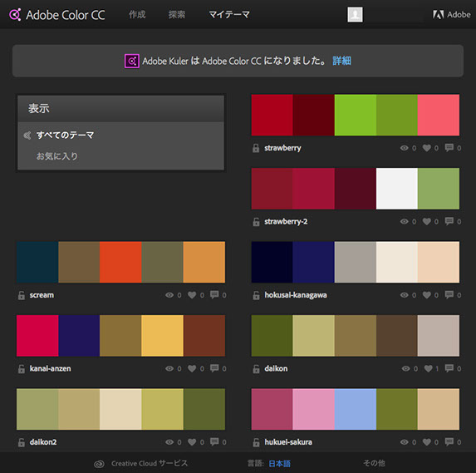Click the heart icon on strawberry theme
Image resolution: width=476 pixels, height=473 pixels.
tap(427, 148)
